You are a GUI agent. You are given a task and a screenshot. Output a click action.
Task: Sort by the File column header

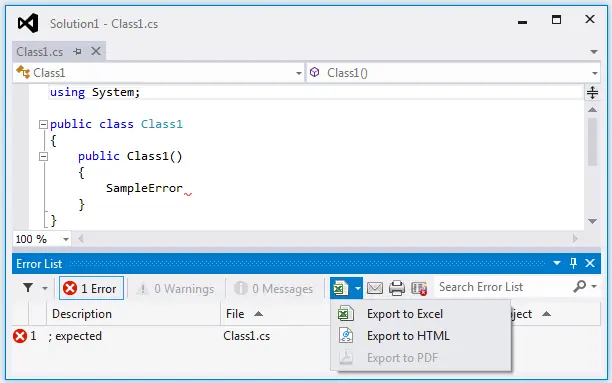click(276, 314)
